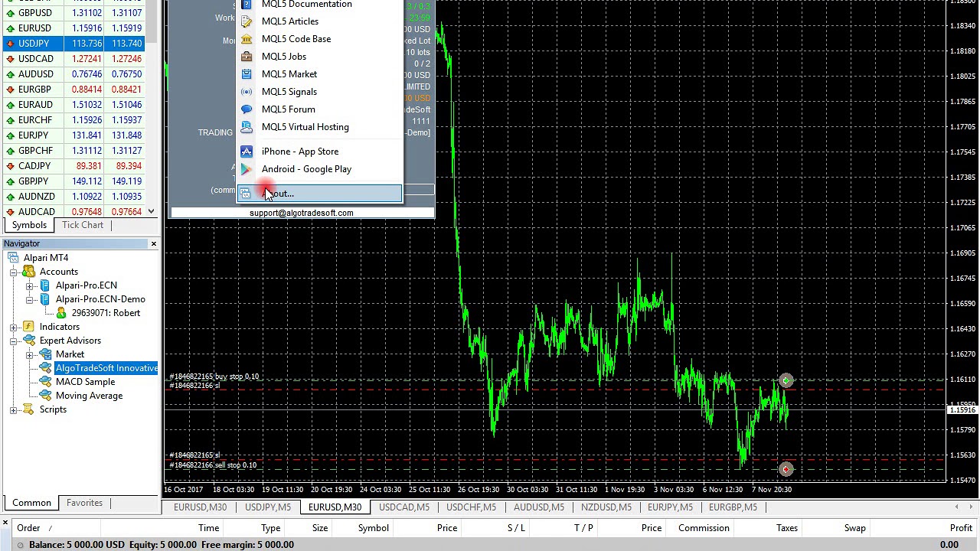
Task: Click the Indicators function icon in Navigator
Action: pyautogui.click(x=29, y=327)
